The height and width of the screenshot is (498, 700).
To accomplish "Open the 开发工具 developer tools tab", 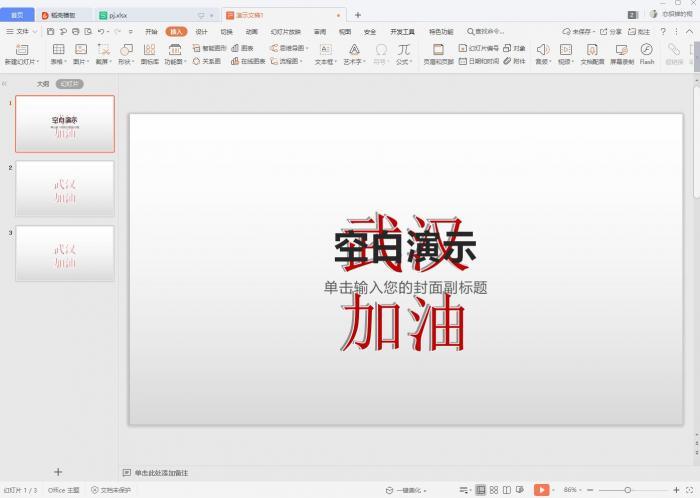I will point(402,32).
